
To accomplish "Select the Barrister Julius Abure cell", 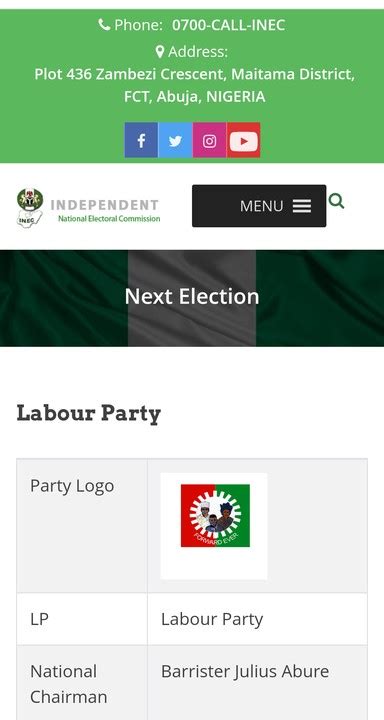I will 257,683.
